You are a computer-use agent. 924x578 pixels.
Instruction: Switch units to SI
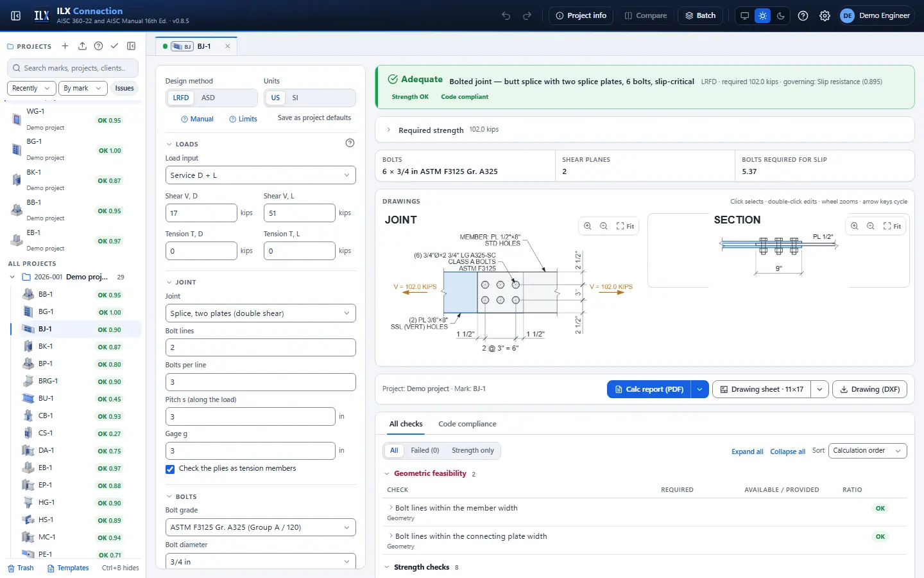(295, 98)
